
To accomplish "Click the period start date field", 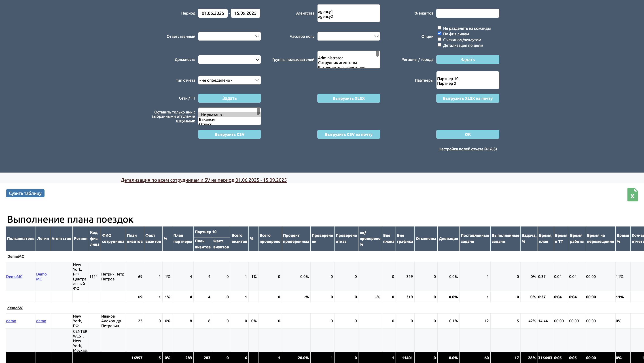I will click(212, 13).
